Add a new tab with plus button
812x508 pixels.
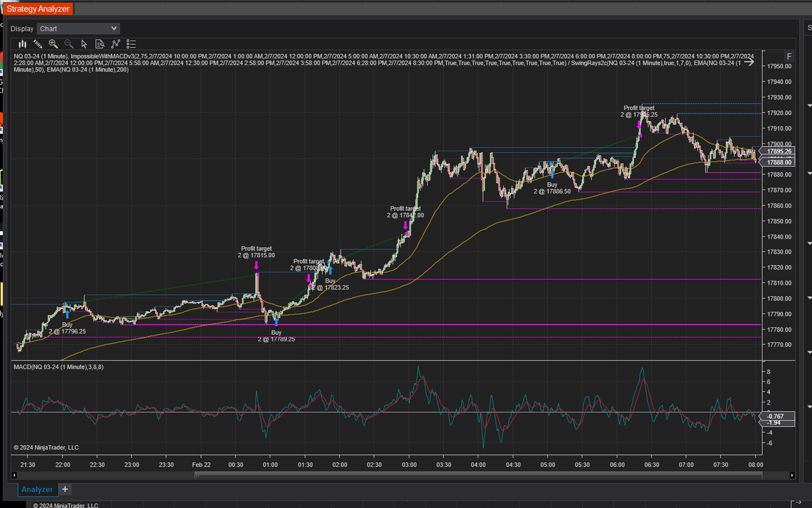[x=65, y=488]
